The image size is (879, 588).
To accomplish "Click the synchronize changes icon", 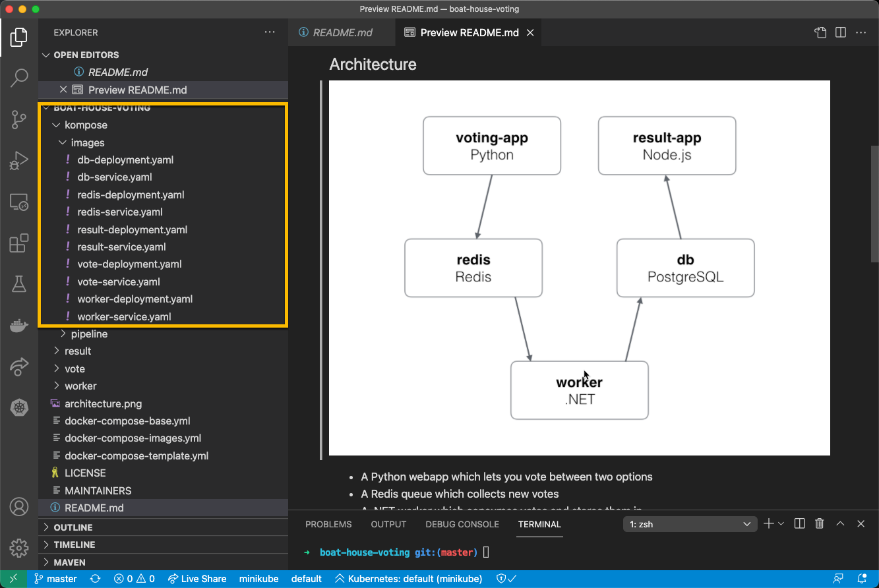I will [96, 579].
